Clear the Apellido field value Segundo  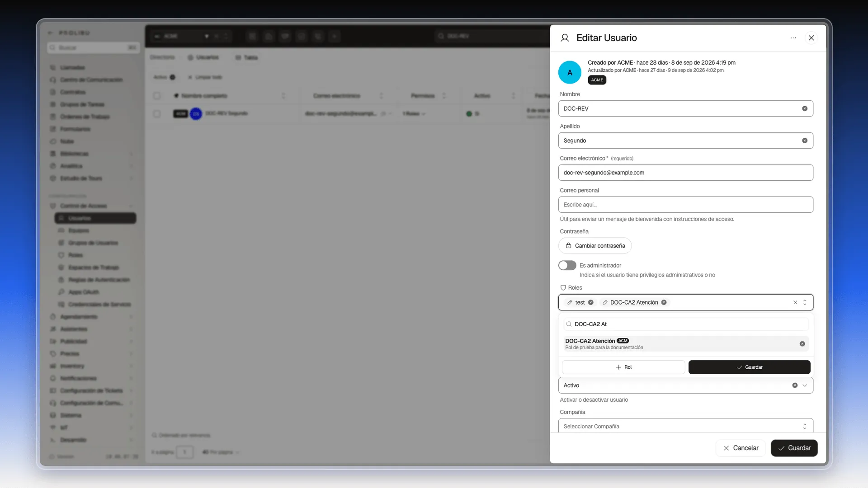(805, 141)
